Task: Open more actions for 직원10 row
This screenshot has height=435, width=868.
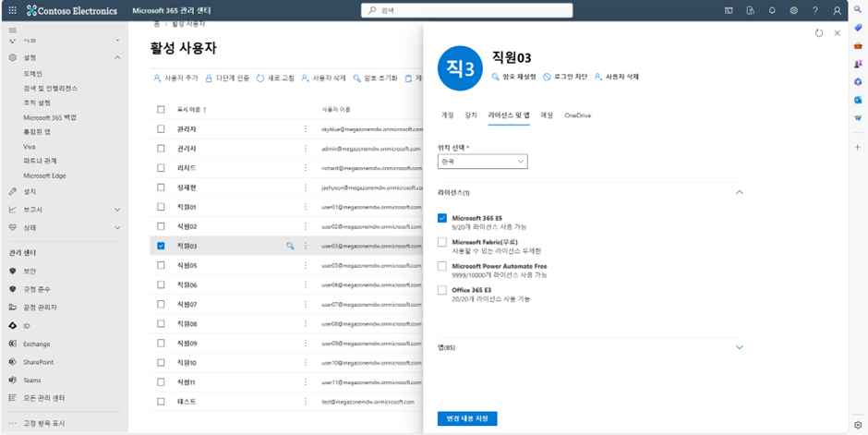Action: click(x=305, y=362)
